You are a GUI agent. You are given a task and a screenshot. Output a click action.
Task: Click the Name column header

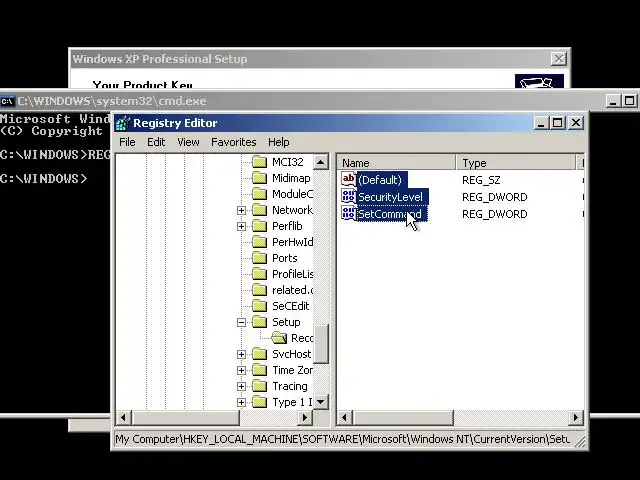click(396, 163)
